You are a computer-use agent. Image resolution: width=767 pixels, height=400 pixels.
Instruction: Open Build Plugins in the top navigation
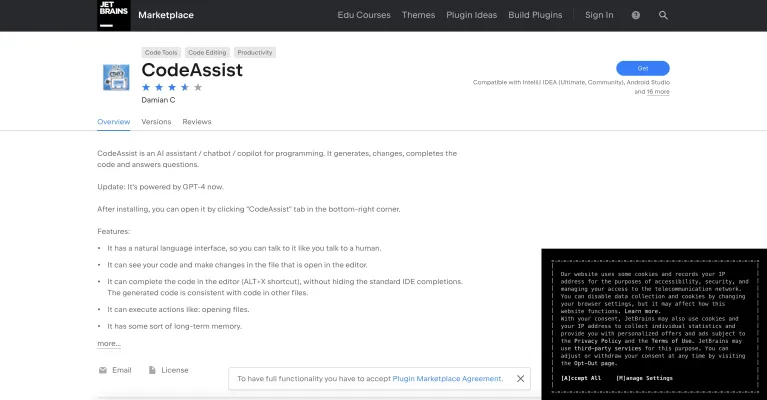click(535, 15)
